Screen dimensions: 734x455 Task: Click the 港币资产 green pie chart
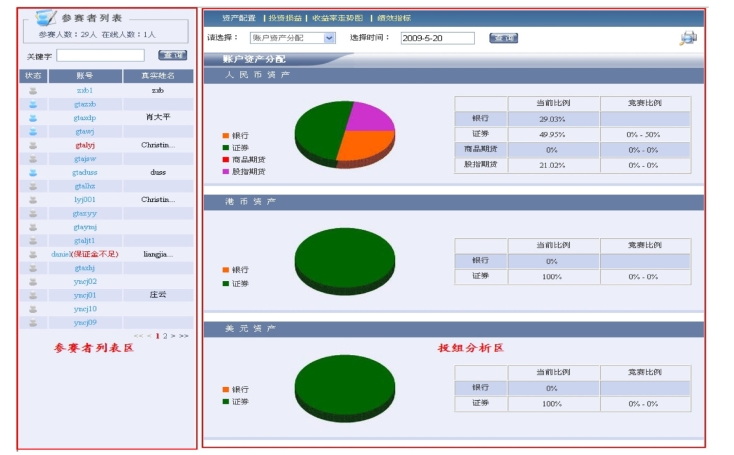pos(345,260)
